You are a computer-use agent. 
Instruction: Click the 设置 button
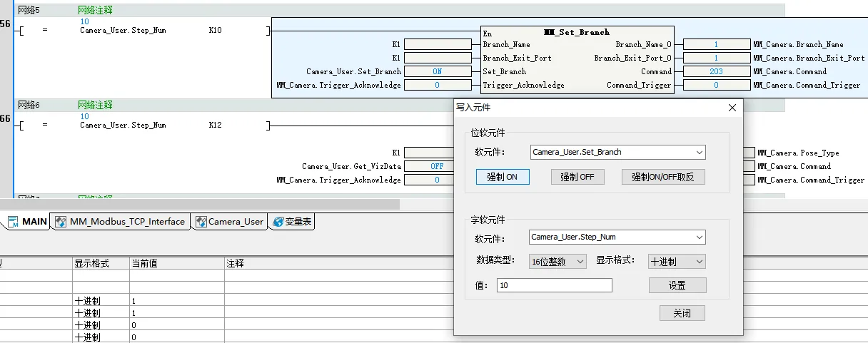[x=677, y=285]
